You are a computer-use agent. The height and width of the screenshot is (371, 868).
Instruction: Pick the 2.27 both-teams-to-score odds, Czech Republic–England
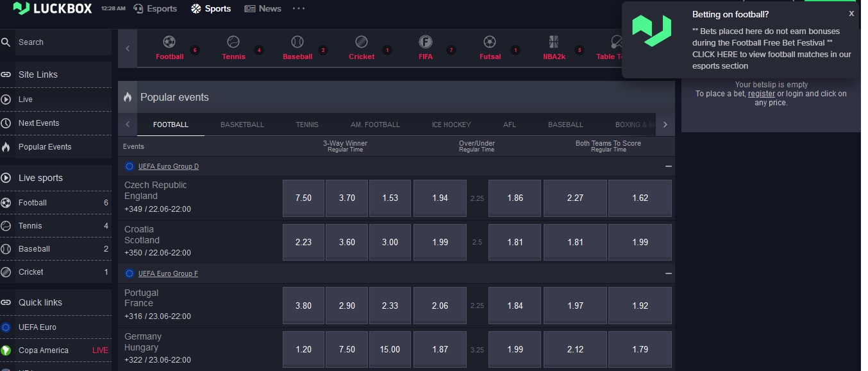(x=575, y=198)
